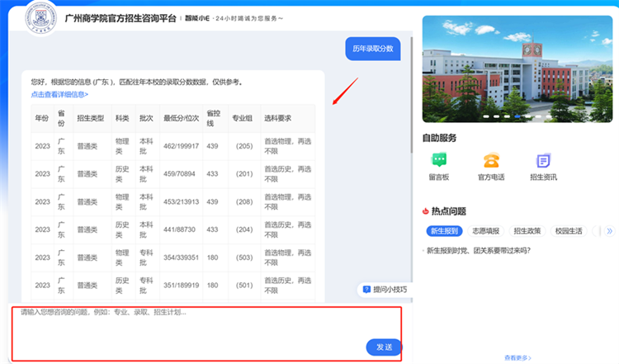
Task: Click the (205) 专业组 cell
Action: click(x=244, y=146)
